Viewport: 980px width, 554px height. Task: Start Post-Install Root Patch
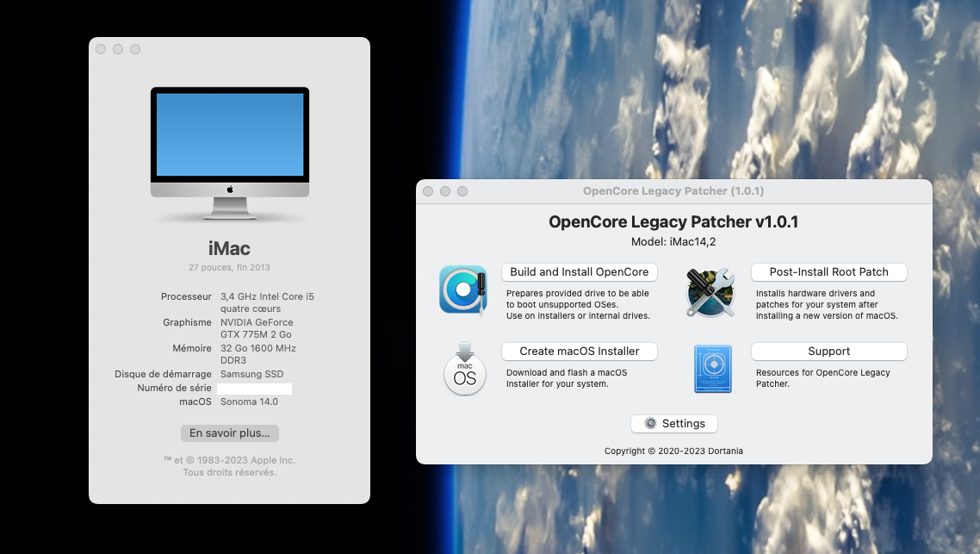pyautogui.click(x=828, y=272)
